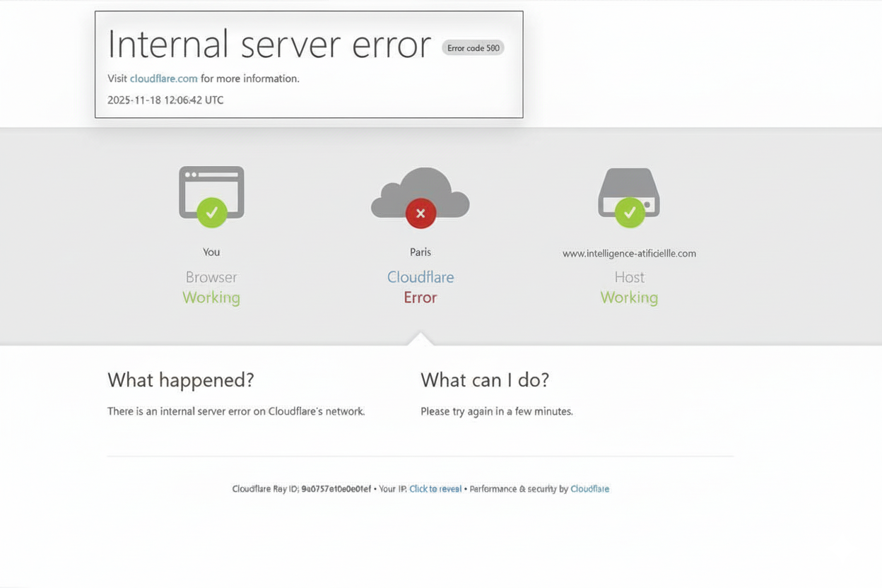882x588 pixels.
Task: Click the www.intelligence-atificiellle.com hostname
Action: pyautogui.click(x=629, y=253)
